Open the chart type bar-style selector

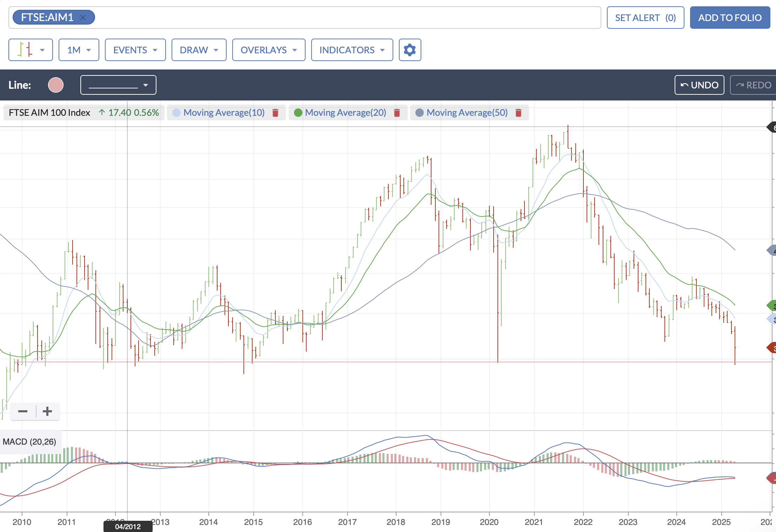tap(31, 50)
